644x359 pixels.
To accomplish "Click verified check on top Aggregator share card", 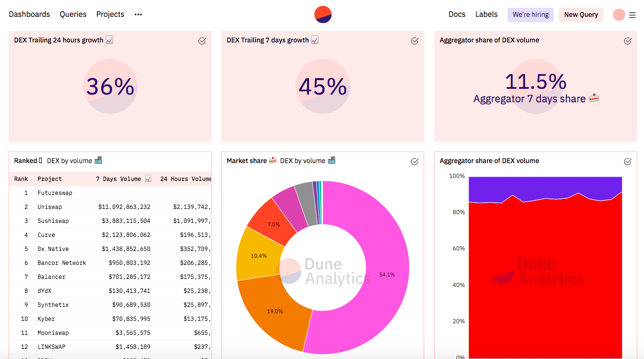I will click(628, 41).
